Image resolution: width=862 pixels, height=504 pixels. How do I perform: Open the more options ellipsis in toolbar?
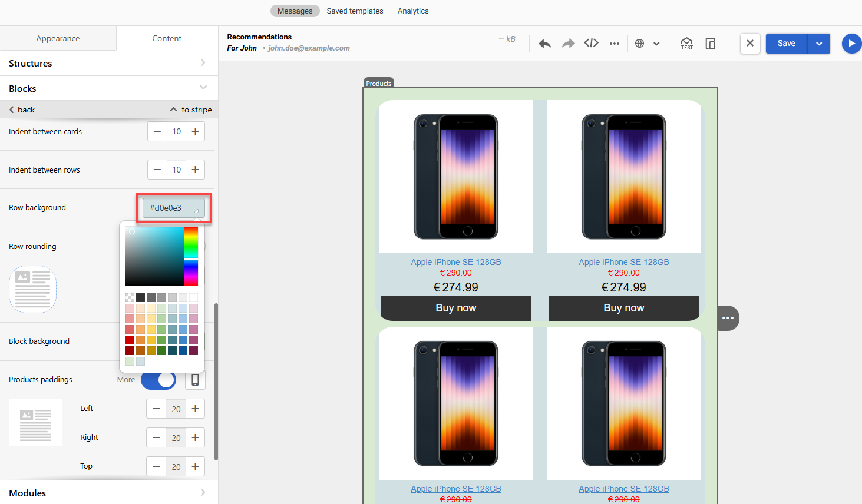[x=615, y=44]
